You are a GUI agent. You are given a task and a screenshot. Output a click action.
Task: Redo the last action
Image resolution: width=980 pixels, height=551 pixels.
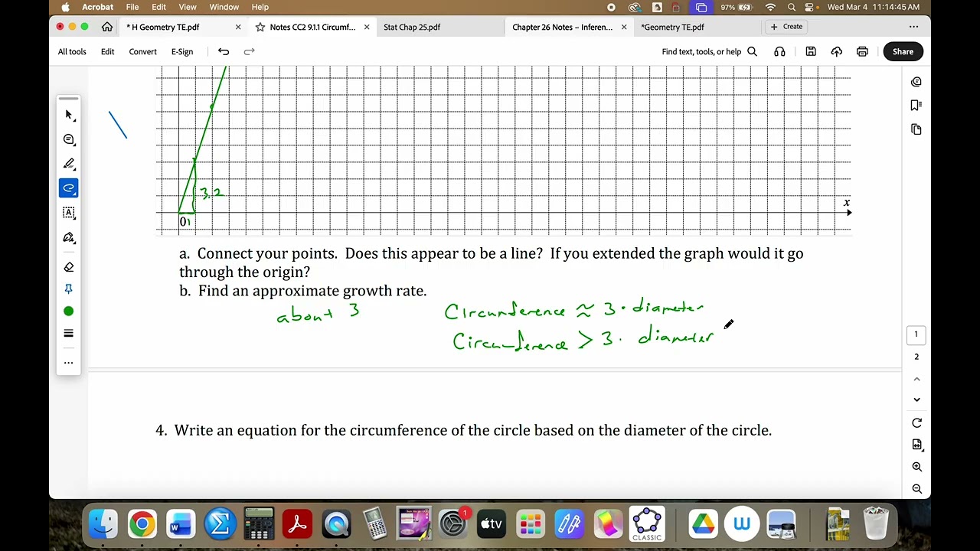click(249, 51)
